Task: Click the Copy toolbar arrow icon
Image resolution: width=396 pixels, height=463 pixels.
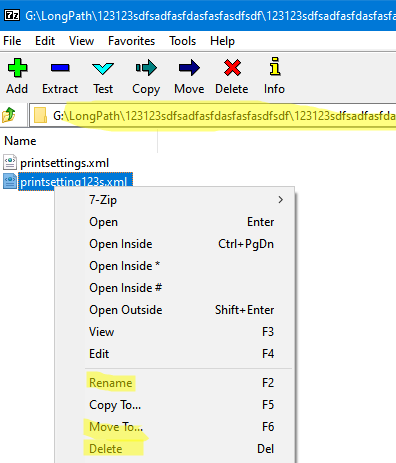Action: click(x=146, y=68)
